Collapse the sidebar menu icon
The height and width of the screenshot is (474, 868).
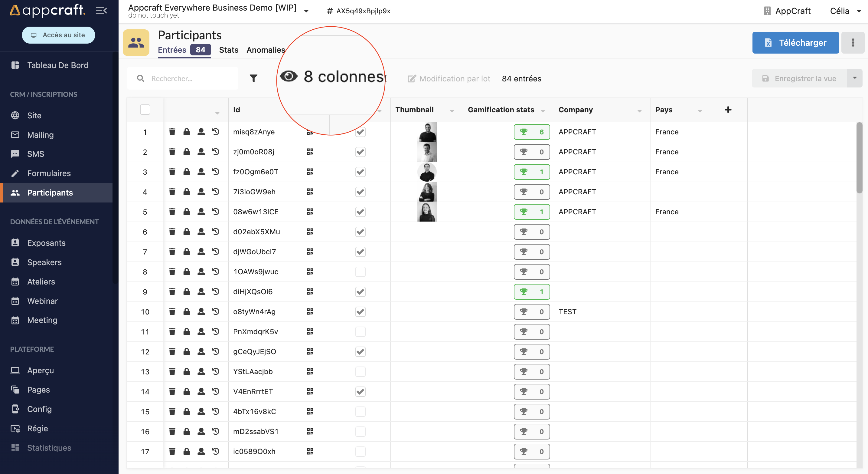point(101,11)
